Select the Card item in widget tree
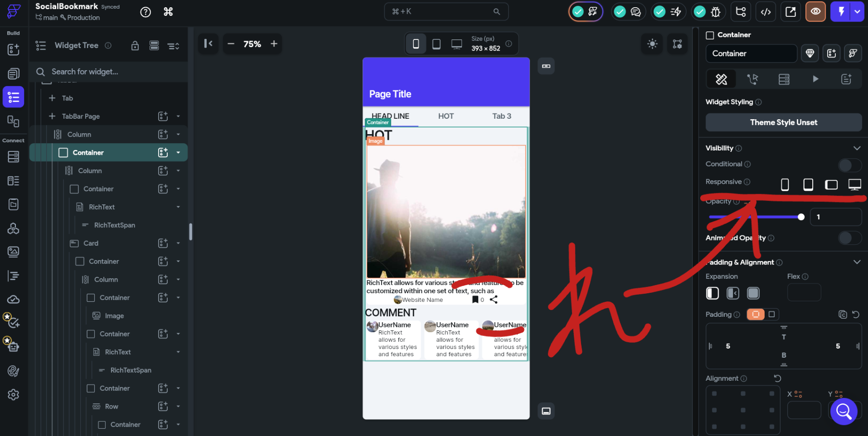The height and width of the screenshot is (436, 868). [91, 243]
